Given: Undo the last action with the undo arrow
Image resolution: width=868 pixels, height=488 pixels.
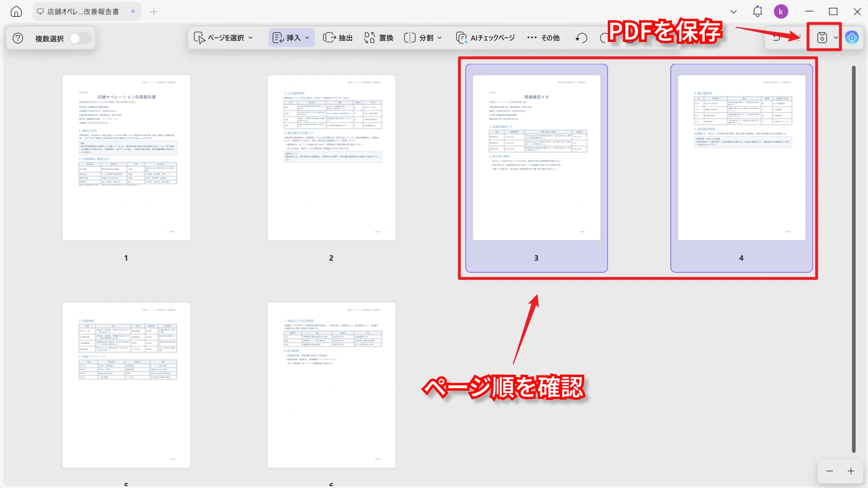Looking at the screenshot, I should point(776,37).
